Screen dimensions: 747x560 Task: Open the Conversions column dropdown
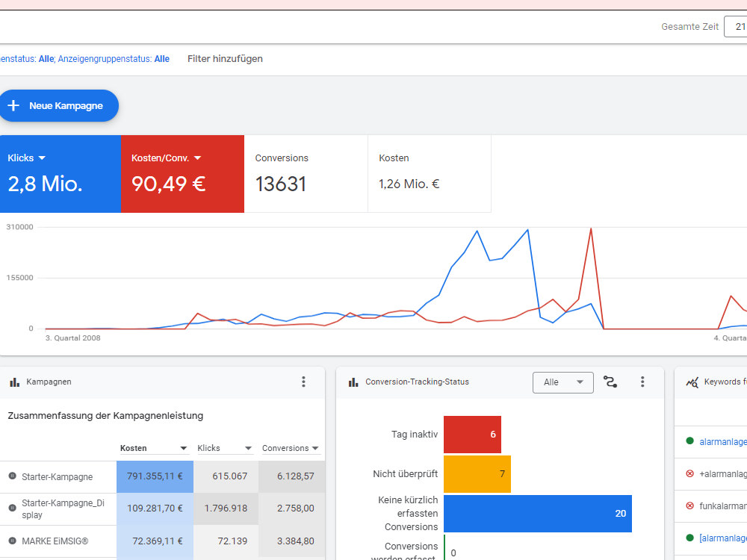(315, 449)
